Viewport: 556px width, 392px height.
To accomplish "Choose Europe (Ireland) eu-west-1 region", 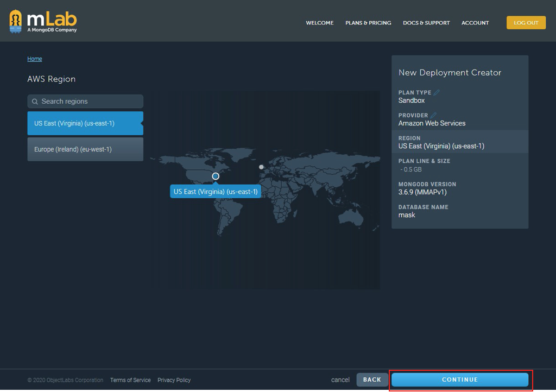I will pos(85,149).
